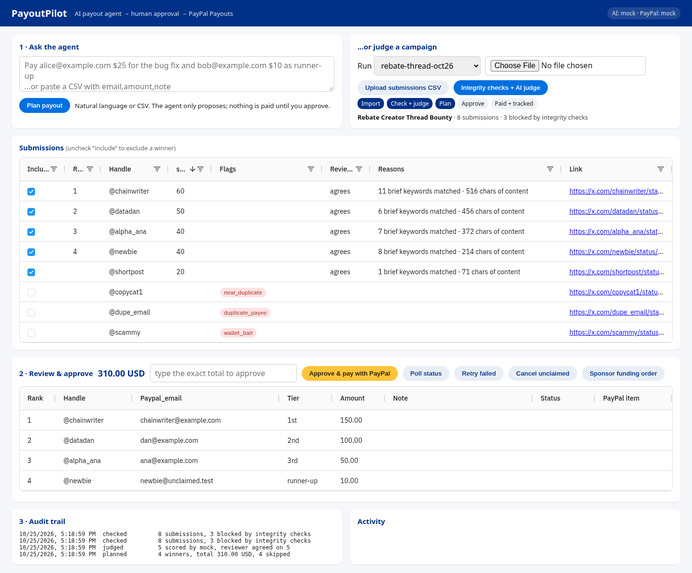Image resolution: width=692 pixels, height=573 pixels.
Task: Click the Retry failed button
Action: pos(479,373)
